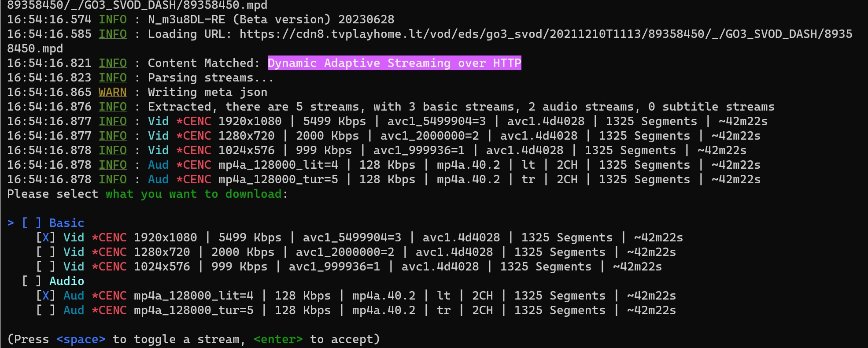Click the <enter> key hint
Viewport: 868px width, 348px height.
click(x=278, y=339)
